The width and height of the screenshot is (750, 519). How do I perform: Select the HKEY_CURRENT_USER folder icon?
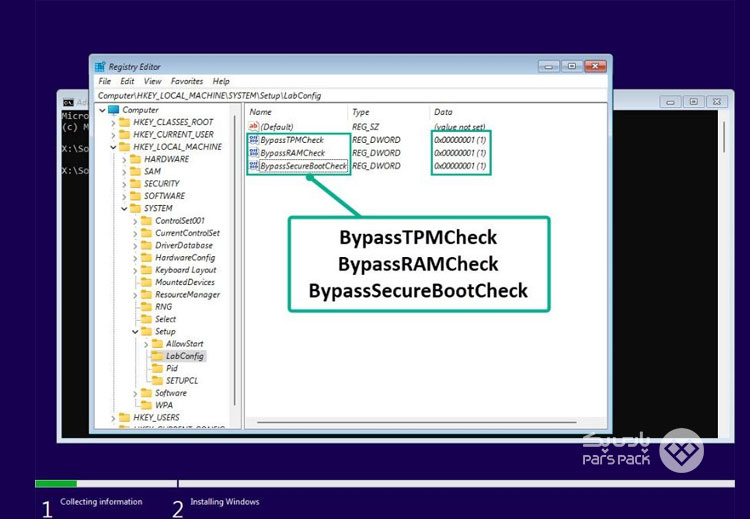[124, 135]
